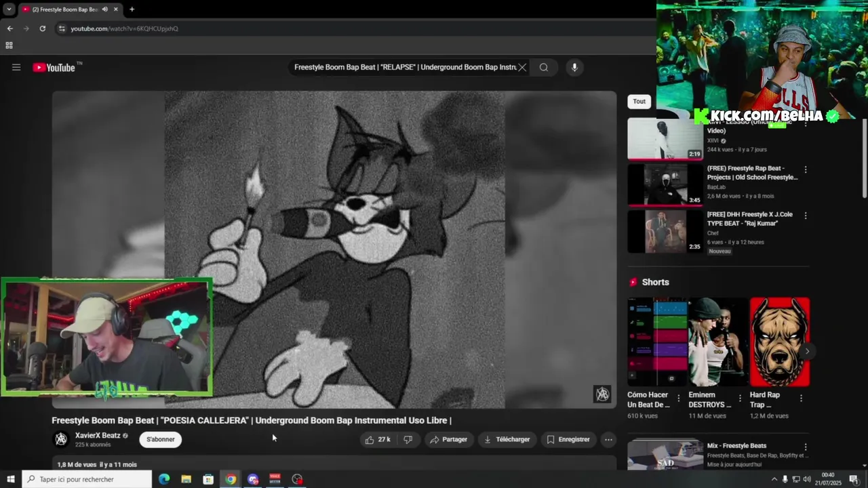
Task: Open the Hard Rap Trap short thumbnail
Action: pos(780,342)
